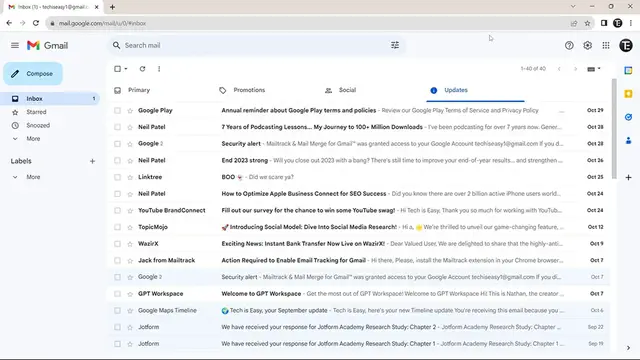This screenshot has height=360, width=640.
Task: Select the WazirX email checkbox
Action: [x=118, y=244]
